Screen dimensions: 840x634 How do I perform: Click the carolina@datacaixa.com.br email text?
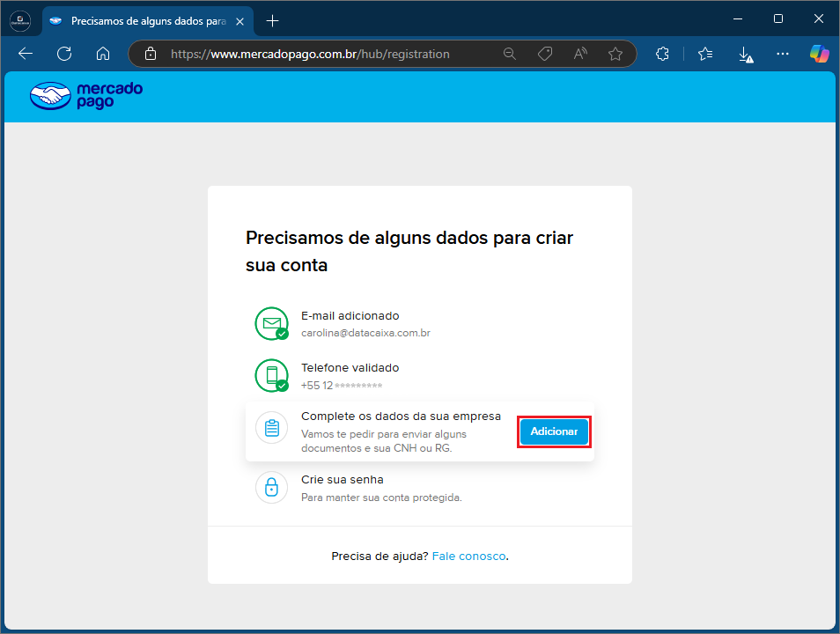tap(366, 333)
